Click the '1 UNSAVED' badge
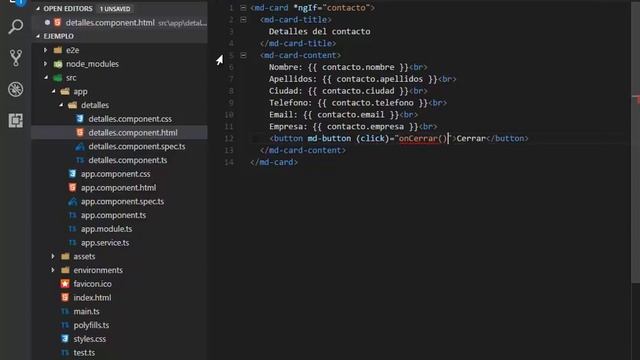The image size is (640, 360). (x=115, y=9)
